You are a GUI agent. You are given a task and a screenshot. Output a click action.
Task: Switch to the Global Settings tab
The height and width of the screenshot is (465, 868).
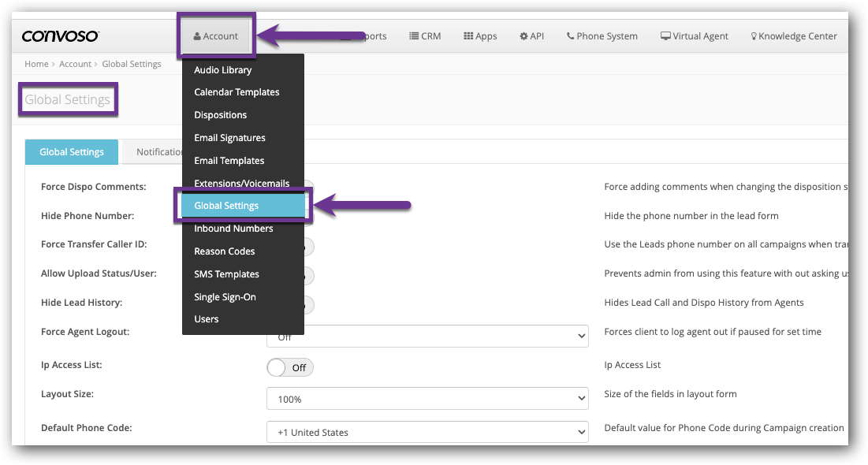72,152
